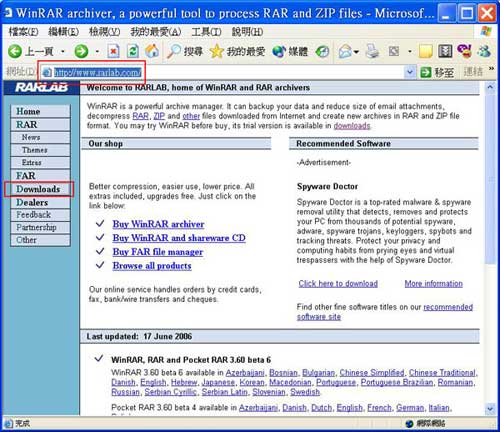Click the Internet zone globe in status bar

[x=409, y=424]
